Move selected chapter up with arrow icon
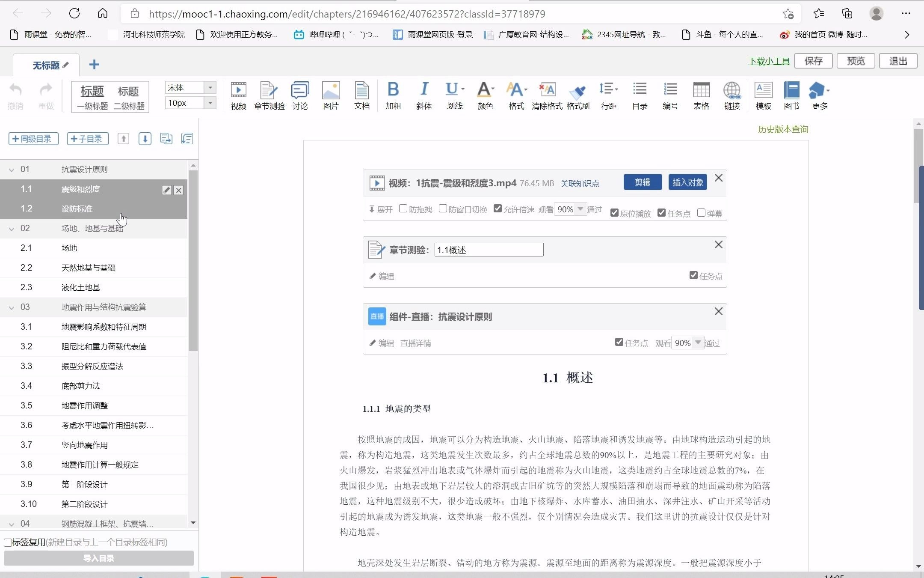This screenshot has width=924, height=578. [124, 139]
